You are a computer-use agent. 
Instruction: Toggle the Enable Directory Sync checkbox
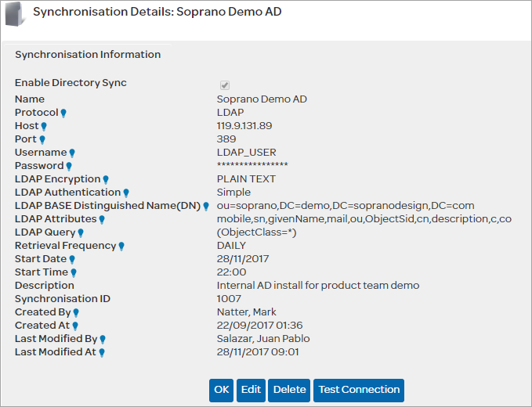coord(225,85)
